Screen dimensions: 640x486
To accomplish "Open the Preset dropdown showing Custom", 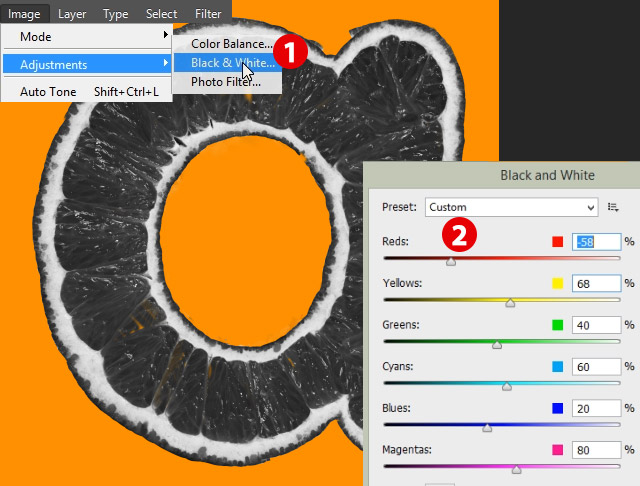I will (x=511, y=207).
